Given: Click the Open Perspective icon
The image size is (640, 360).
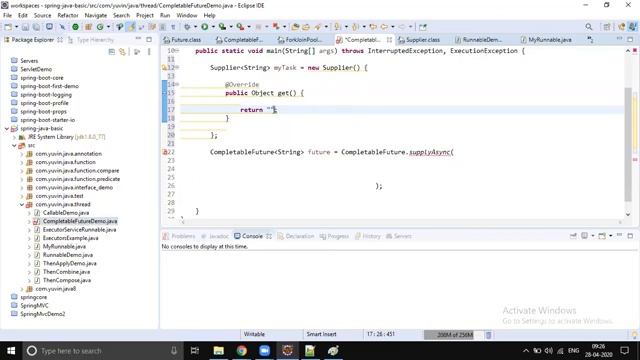Looking at the screenshot, I should pos(607,27).
